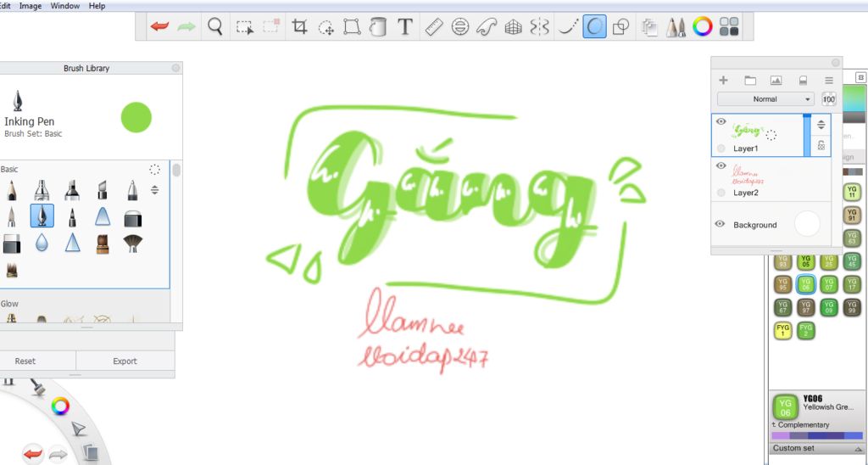
Task: Select the Zoom magnifier tool
Action: pyautogui.click(x=215, y=26)
